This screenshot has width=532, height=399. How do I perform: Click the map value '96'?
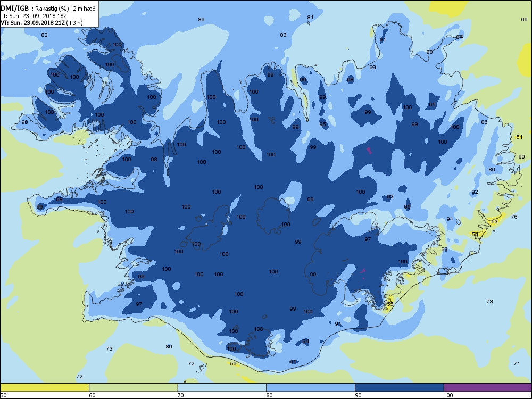(x=303, y=80)
